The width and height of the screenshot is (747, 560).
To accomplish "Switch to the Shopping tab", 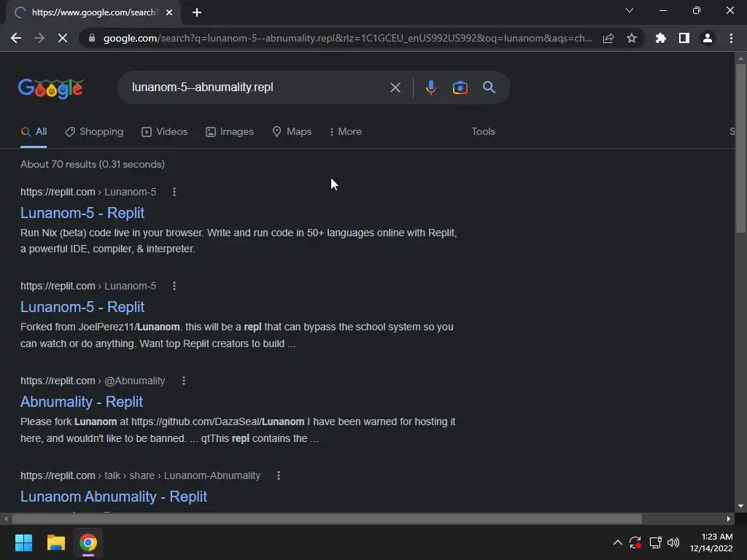I will point(94,132).
